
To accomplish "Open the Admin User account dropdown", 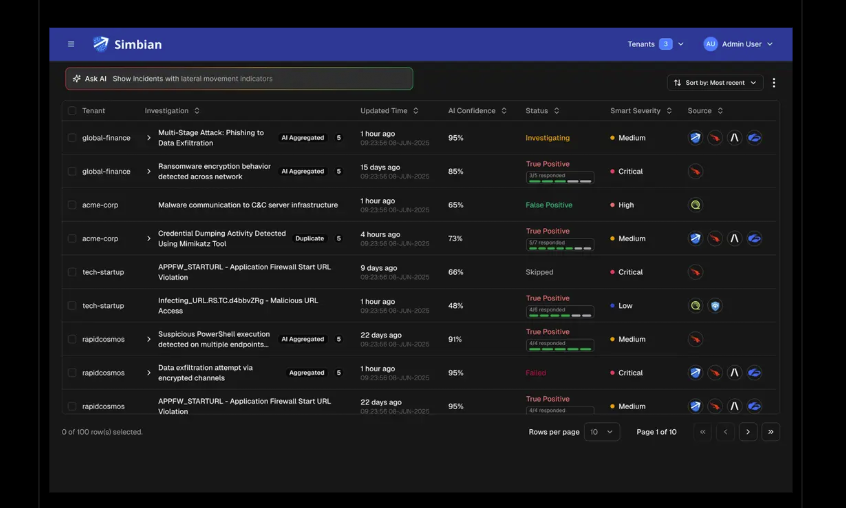I will click(x=738, y=44).
